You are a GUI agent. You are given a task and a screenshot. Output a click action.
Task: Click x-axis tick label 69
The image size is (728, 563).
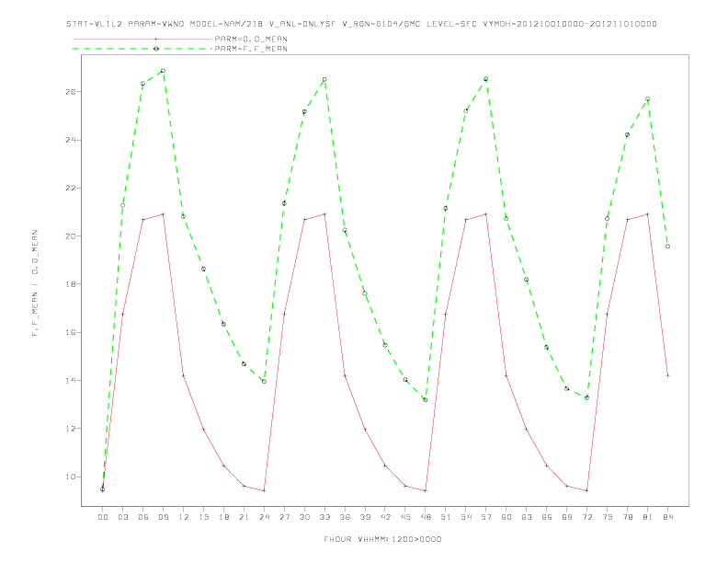(567, 517)
